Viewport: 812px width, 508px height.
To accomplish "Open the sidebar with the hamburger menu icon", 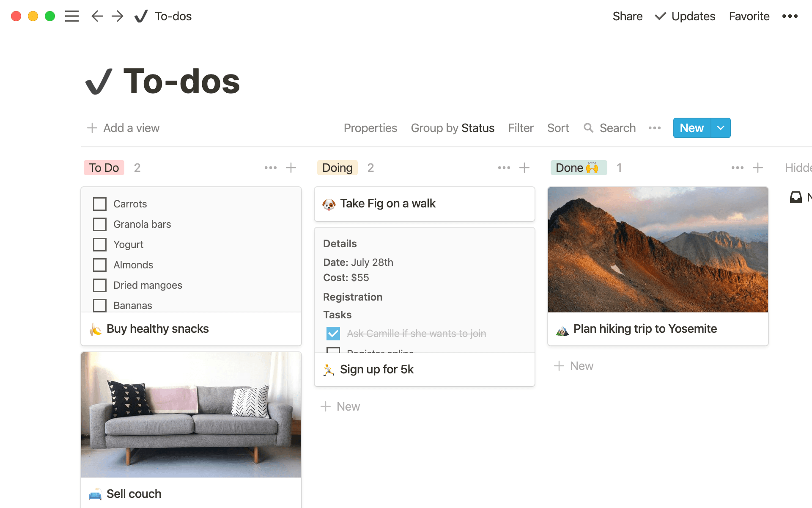I will (72, 16).
